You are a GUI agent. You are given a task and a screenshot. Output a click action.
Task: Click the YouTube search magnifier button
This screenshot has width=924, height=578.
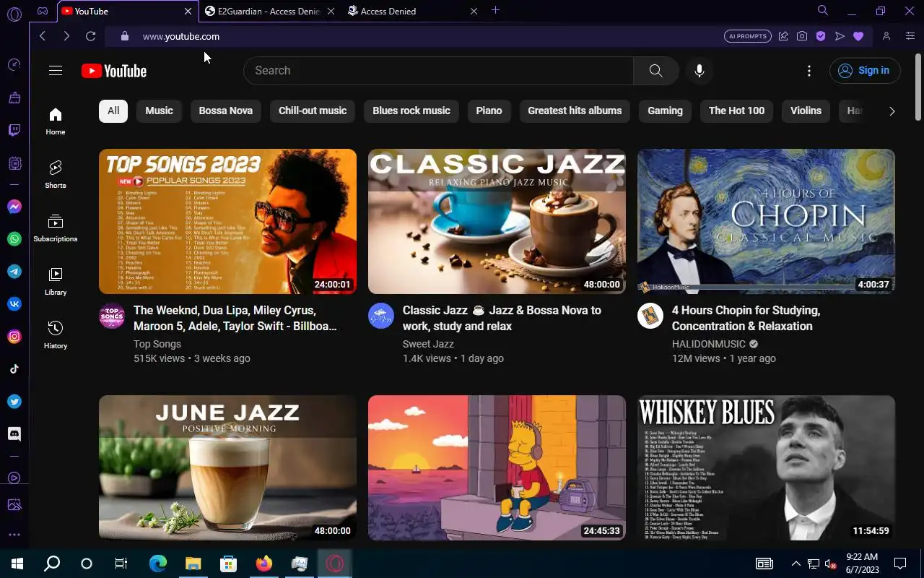point(655,70)
